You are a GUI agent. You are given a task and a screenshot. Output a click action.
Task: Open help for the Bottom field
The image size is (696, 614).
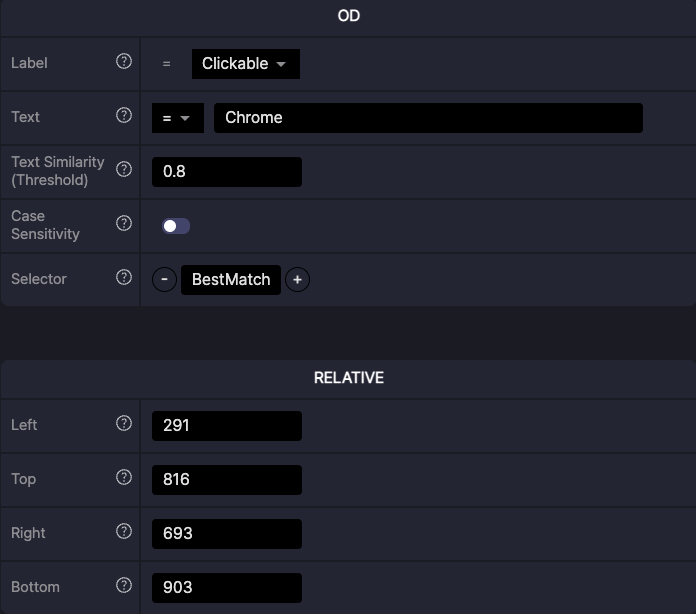pyautogui.click(x=124, y=586)
